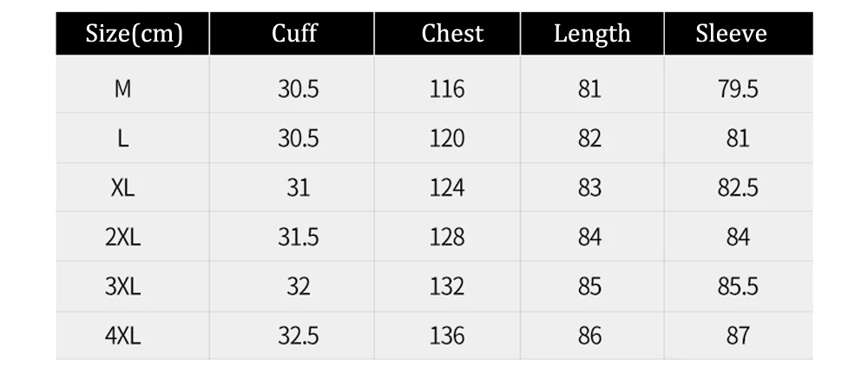
Task: Click the chest value 116
Action: pos(447,88)
